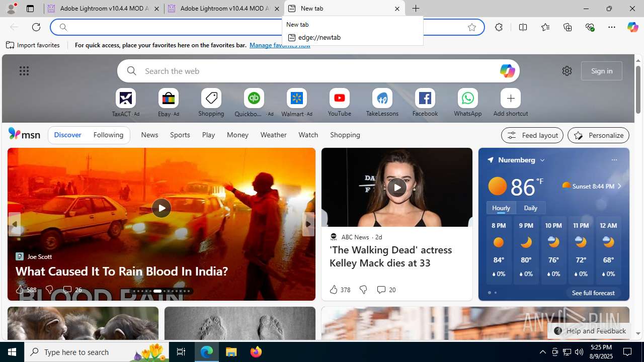The width and height of the screenshot is (644, 362).
Task: Expand Nuremberg location dropdown
Action: click(542, 160)
